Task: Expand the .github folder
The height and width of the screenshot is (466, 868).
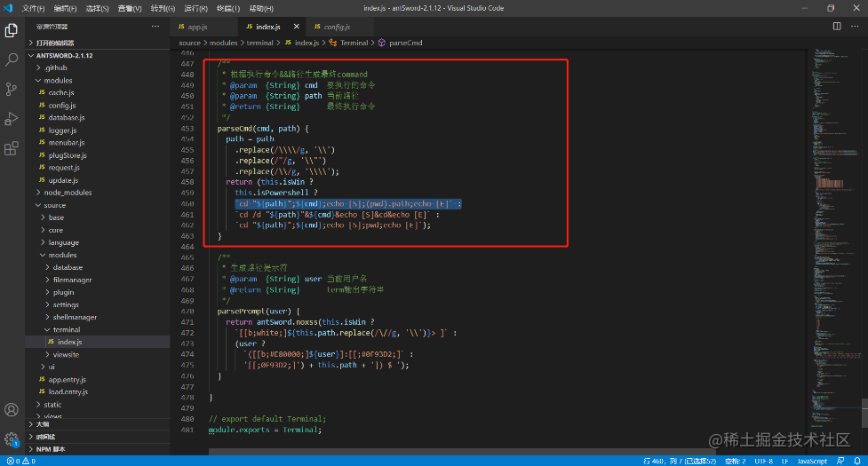Action: [x=55, y=67]
